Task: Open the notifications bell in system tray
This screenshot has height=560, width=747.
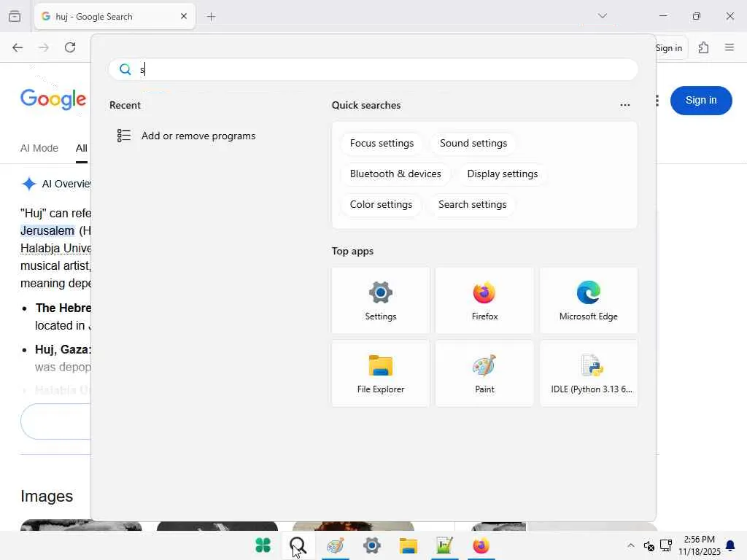Action: [x=729, y=545]
